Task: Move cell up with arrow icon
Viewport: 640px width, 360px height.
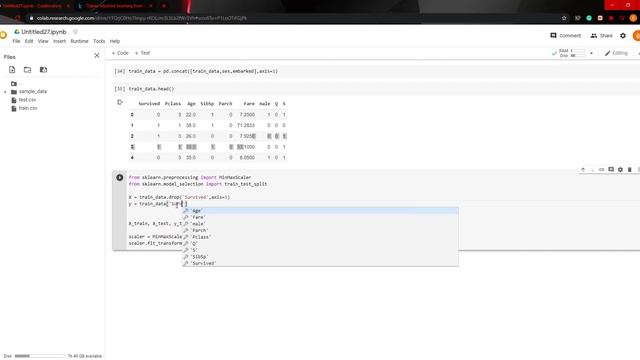Action: pyautogui.click(x=583, y=169)
